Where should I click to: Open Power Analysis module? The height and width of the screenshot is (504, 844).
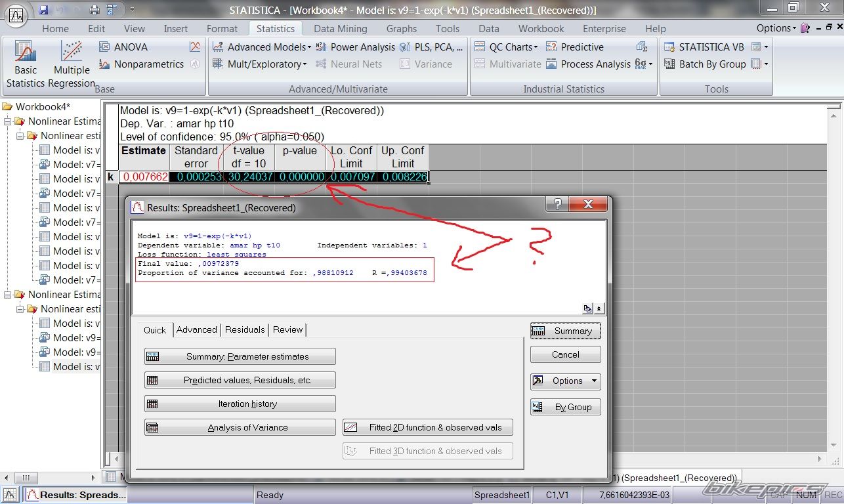pos(355,47)
